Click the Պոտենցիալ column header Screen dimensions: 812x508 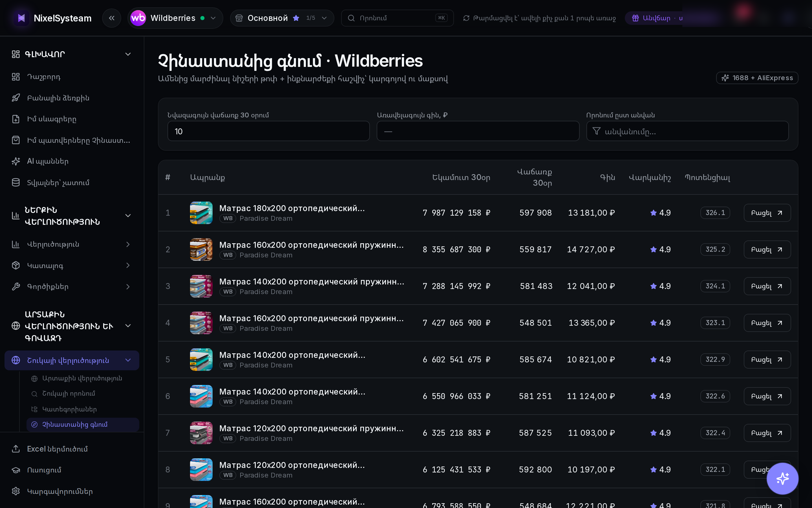707,178
